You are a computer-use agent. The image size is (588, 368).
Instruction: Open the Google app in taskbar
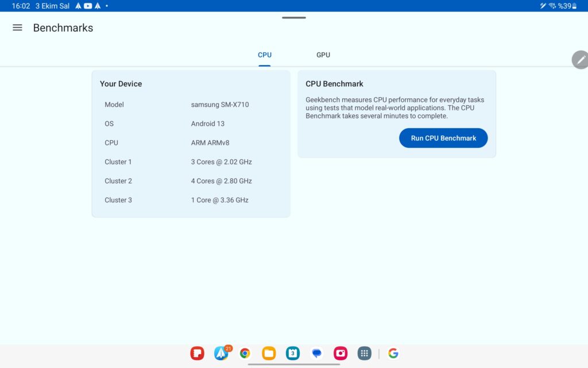coord(393,354)
